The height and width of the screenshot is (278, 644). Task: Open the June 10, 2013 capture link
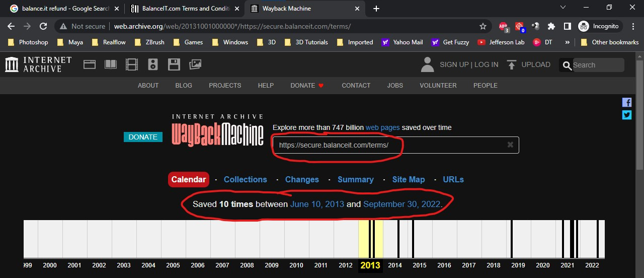pos(317,204)
